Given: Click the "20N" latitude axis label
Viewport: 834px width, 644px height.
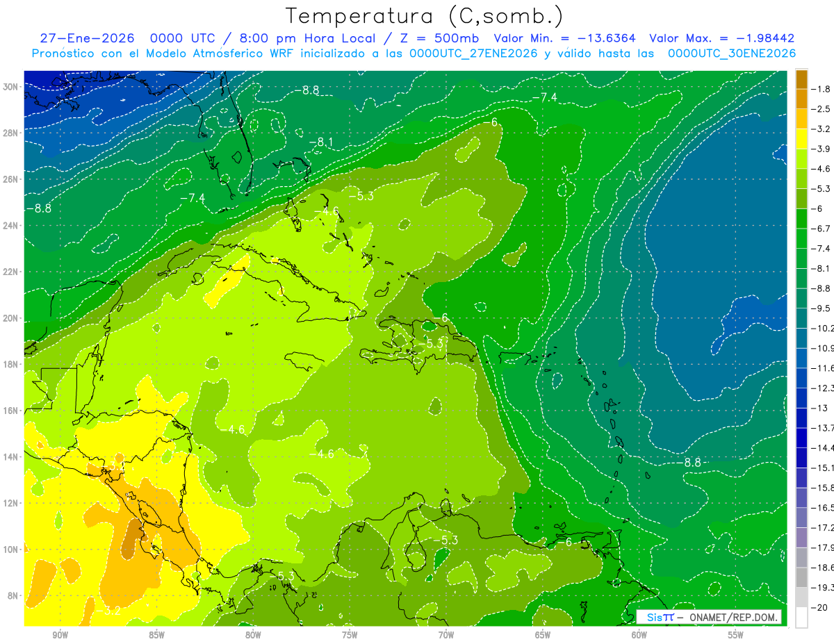Looking at the screenshot, I should coord(11,318).
